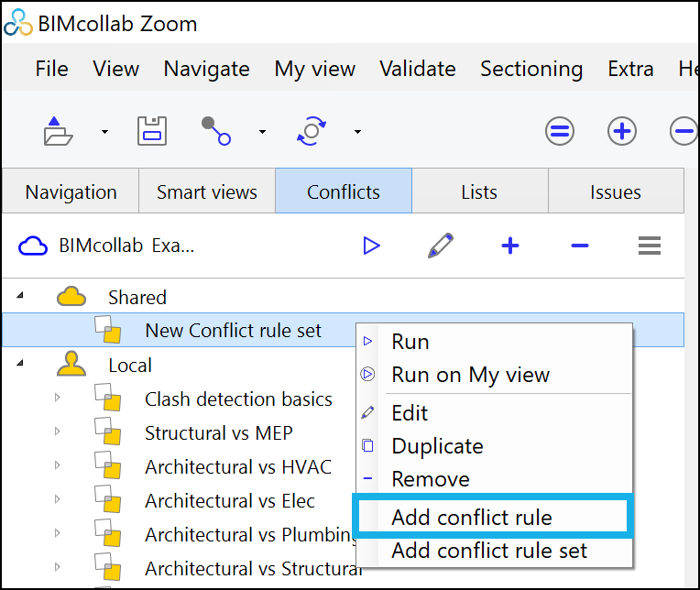
Task: Click the circled plus icon
Action: coord(622,131)
